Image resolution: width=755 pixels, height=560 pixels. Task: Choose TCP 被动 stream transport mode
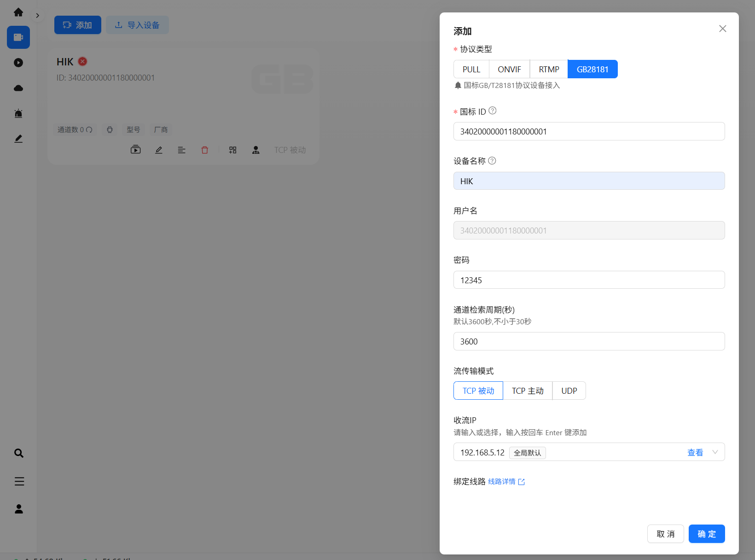[478, 391]
